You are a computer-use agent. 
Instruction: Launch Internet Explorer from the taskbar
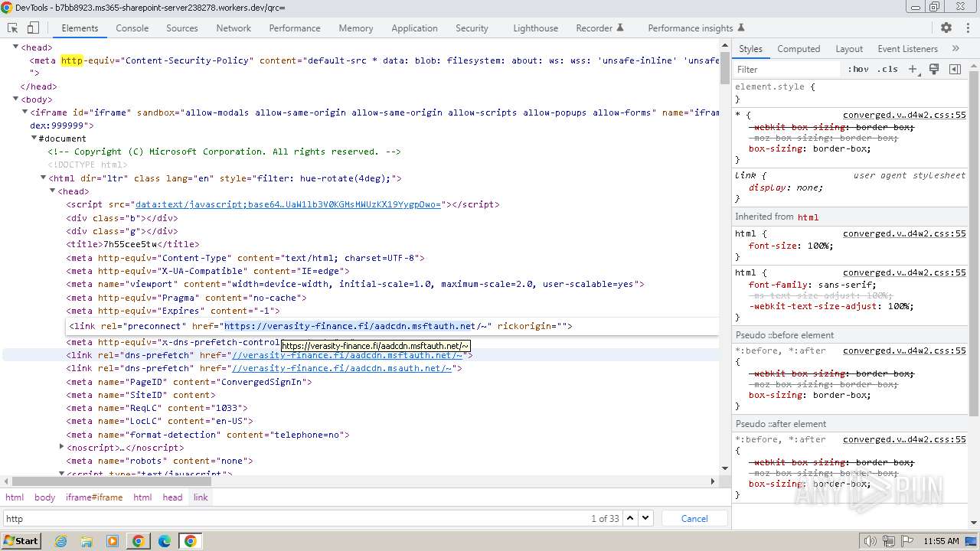click(60, 541)
